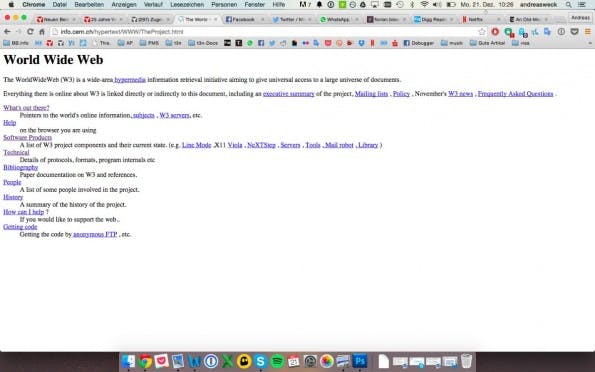Open the Apple menu
Screen dimensions: 595x372
tap(11, 5)
